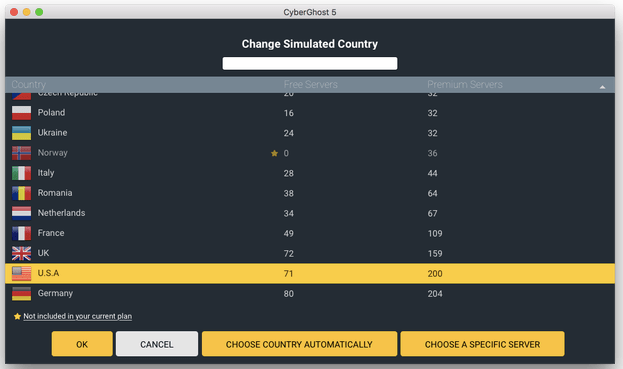Click the star icon beside Norway's free servers
Image resolution: width=623 pixels, height=369 pixels.
point(274,153)
